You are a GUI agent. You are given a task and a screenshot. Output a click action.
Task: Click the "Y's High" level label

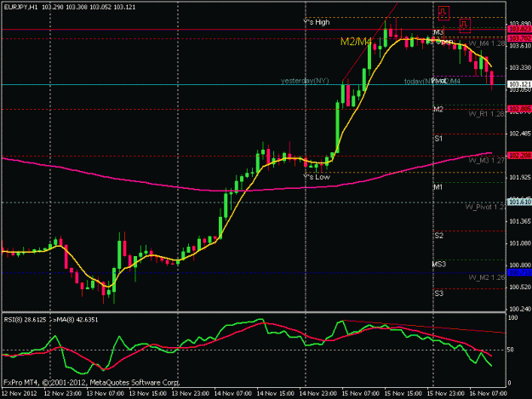pos(316,22)
